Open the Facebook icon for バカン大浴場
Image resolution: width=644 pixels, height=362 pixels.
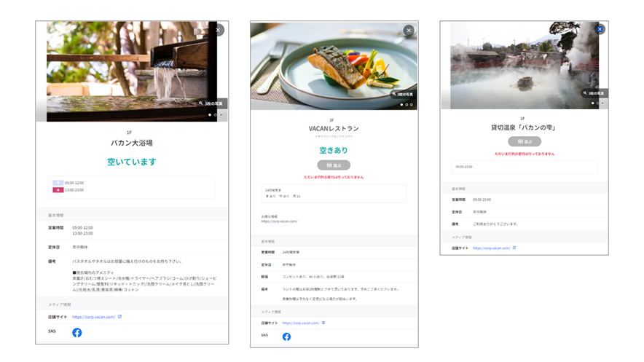pos(76,333)
